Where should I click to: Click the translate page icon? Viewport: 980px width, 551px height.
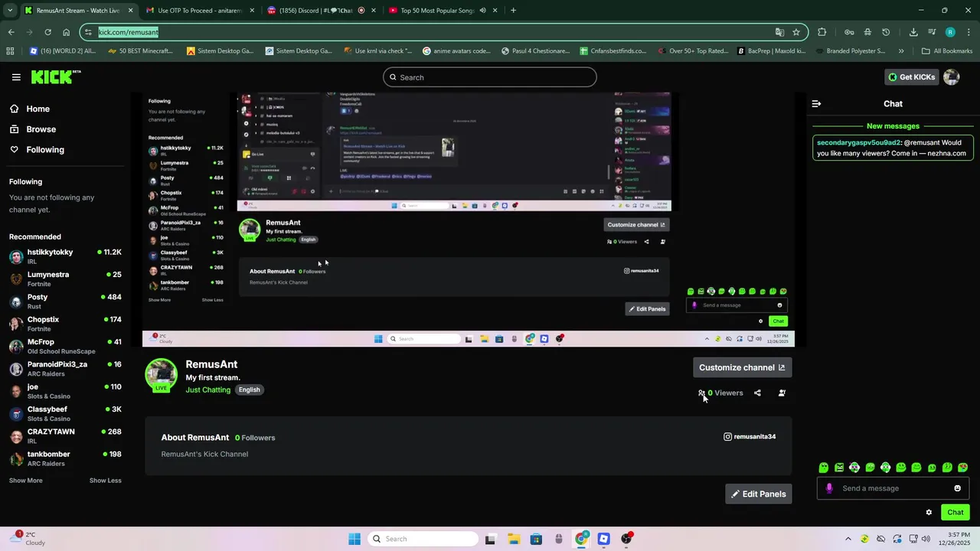[779, 32]
